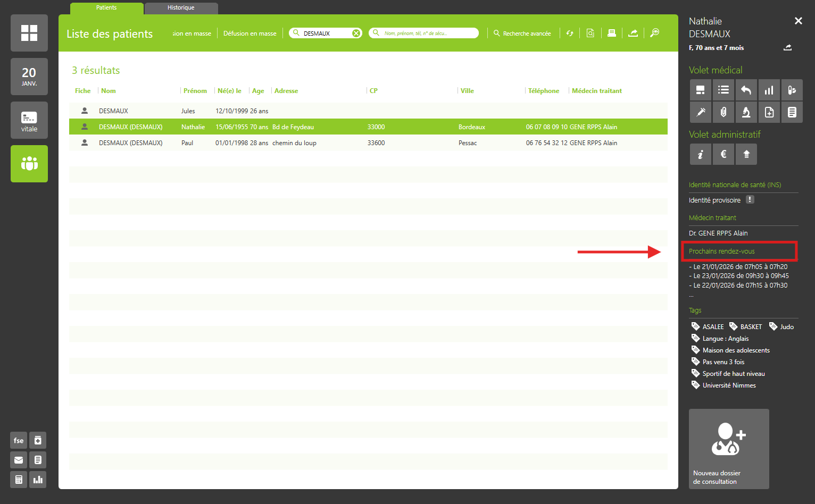Click Défusion en masse

coord(250,33)
